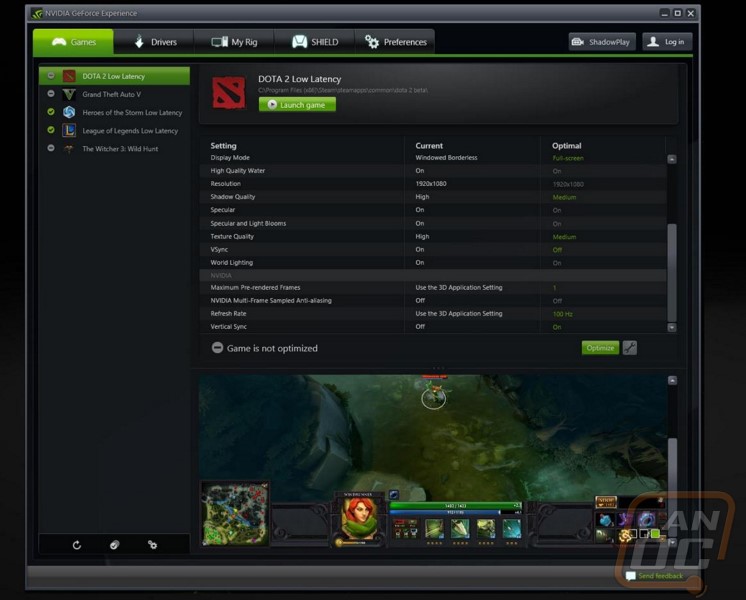Click the VSync setting row
The image size is (746, 600).
point(432,249)
